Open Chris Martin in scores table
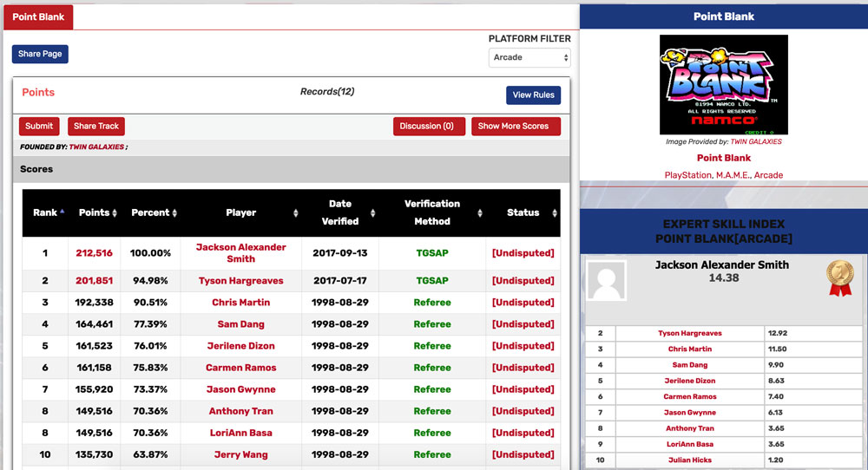868x470 pixels. pos(240,303)
